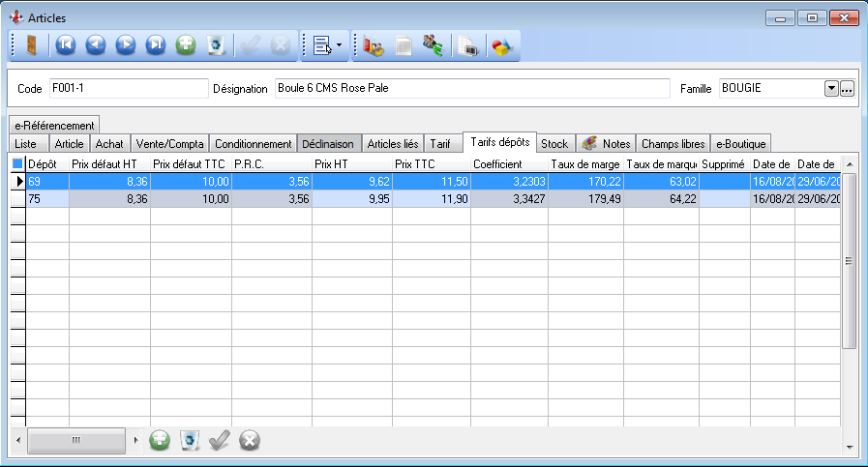Screen dimensions: 868x467
Task: Click the colored shapes icon in toolbar
Action: 501,45
